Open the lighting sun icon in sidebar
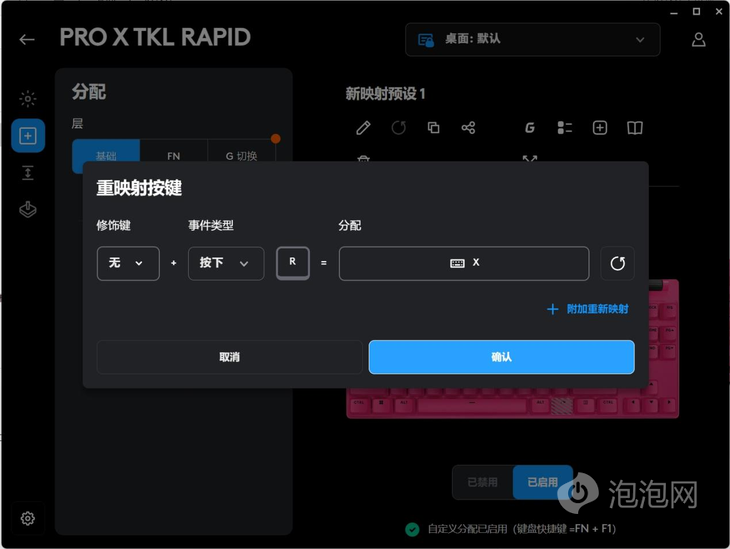 (x=27, y=99)
